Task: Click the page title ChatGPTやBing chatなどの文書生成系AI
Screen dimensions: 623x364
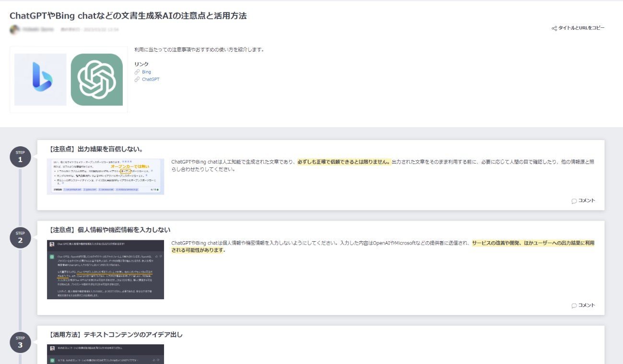Action: point(128,16)
